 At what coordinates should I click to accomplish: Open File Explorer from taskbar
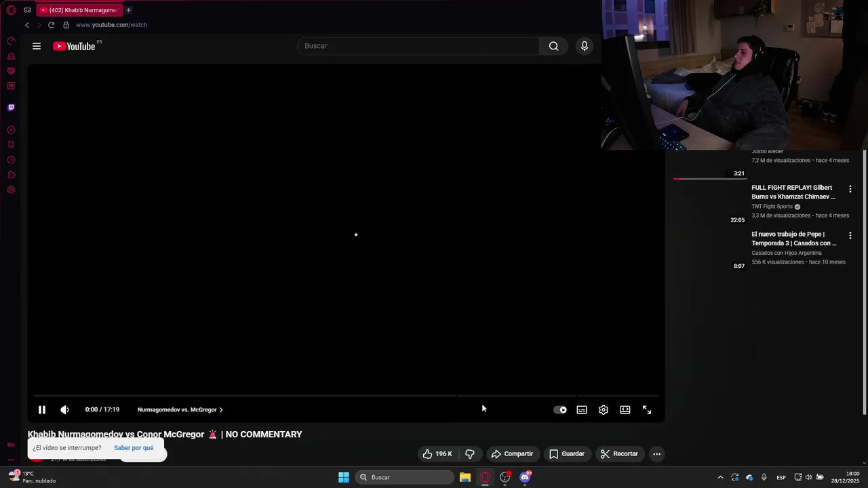(465, 477)
